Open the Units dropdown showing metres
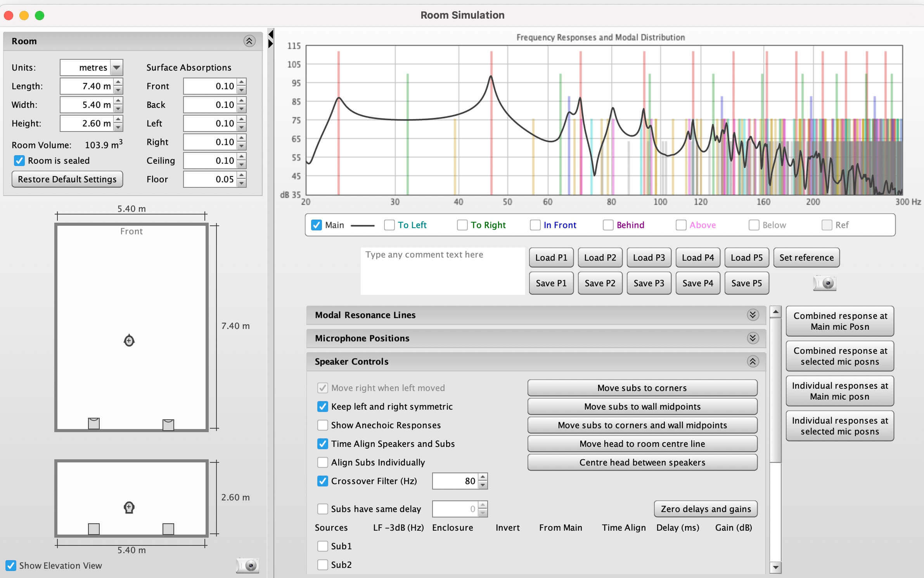Screen dimensions: 924x578 tap(116, 67)
